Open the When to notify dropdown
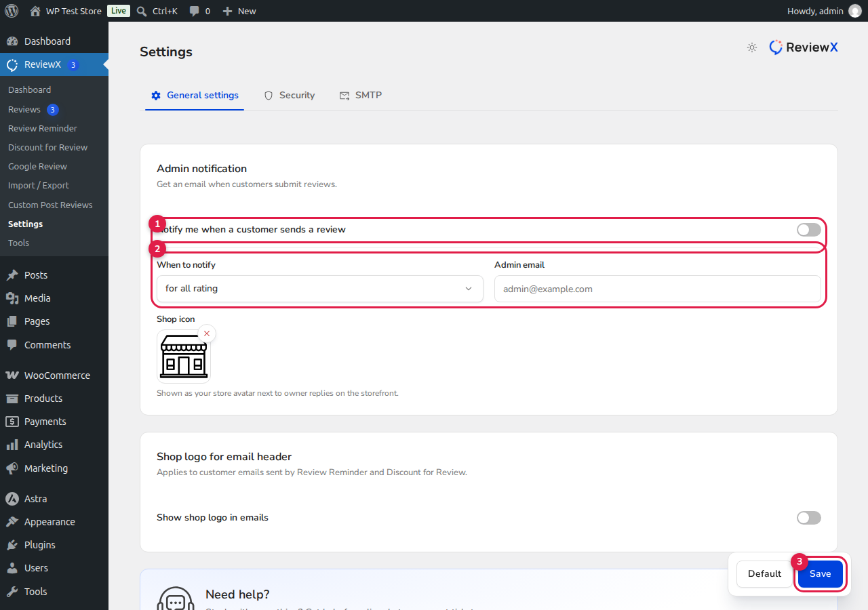 point(320,289)
